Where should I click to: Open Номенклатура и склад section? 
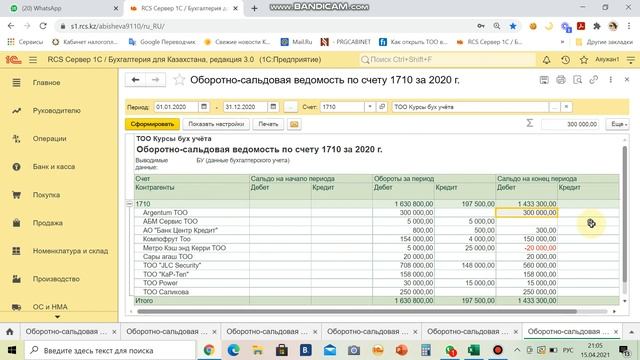click(x=70, y=251)
